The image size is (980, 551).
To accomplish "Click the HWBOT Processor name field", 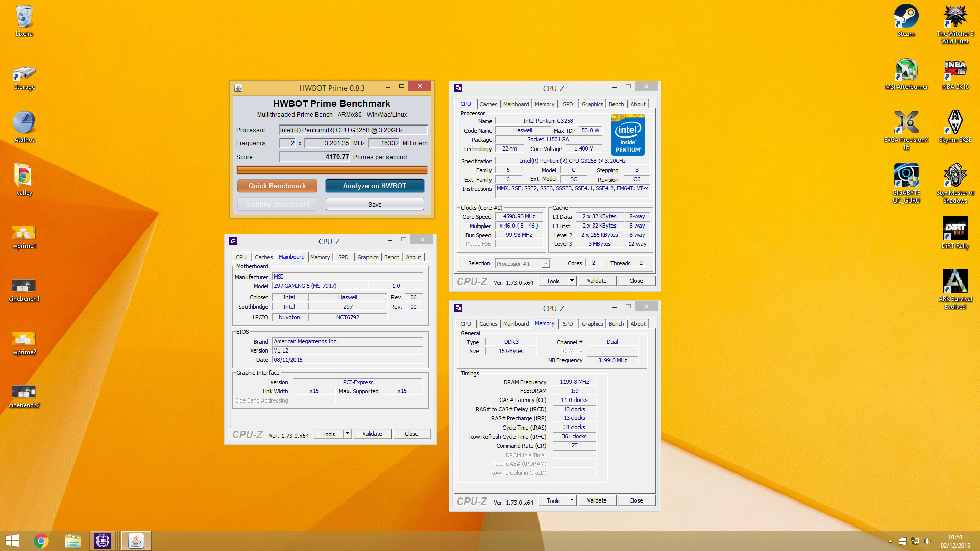I will tap(353, 130).
